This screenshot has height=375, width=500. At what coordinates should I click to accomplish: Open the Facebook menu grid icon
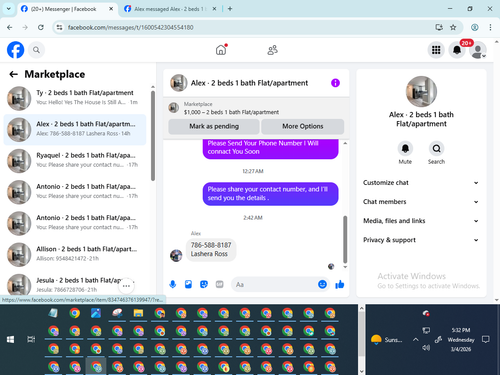click(436, 50)
